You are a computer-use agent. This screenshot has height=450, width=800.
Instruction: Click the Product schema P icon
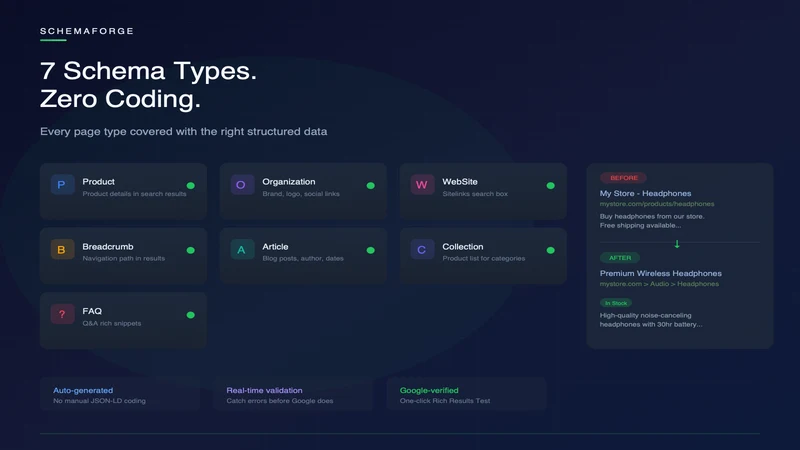(62, 185)
